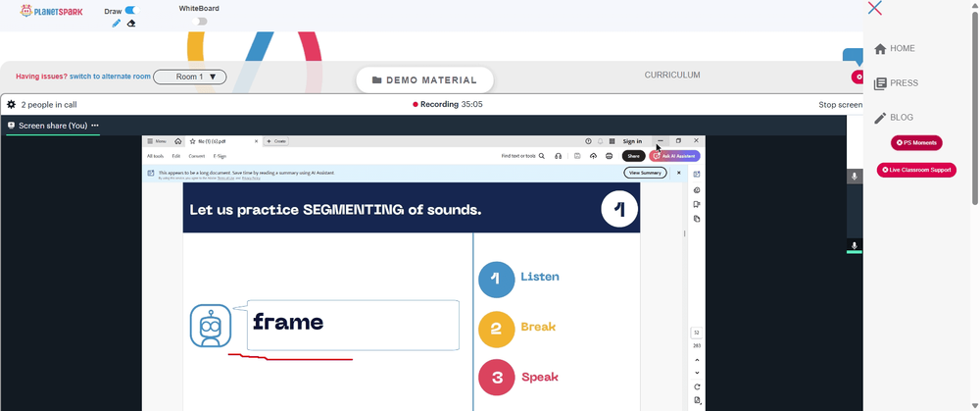Click the Recording 35:05 indicator

click(x=448, y=105)
